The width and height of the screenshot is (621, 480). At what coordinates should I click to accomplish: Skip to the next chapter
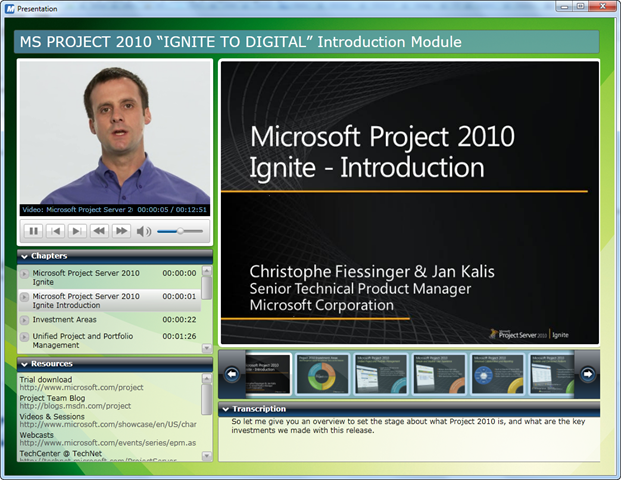pos(77,231)
